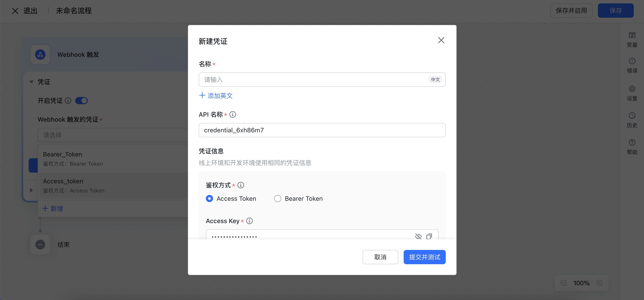Click the Access Key masked password field

(x=322, y=235)
